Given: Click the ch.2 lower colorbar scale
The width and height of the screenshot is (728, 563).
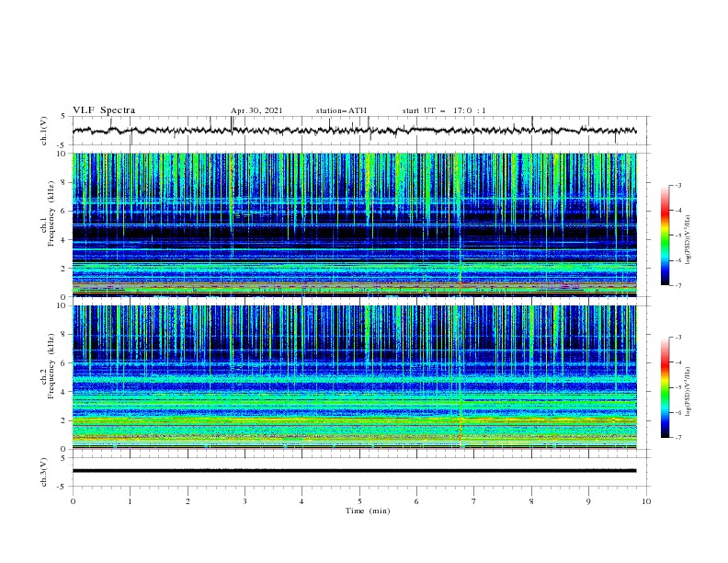Looking at the screenshot, I should [x=665, y=387].
